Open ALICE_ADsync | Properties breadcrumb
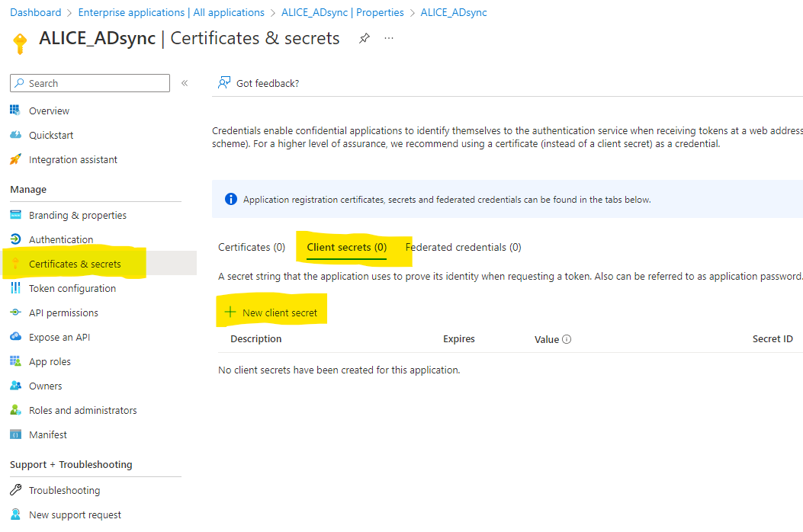 (342, 12)
